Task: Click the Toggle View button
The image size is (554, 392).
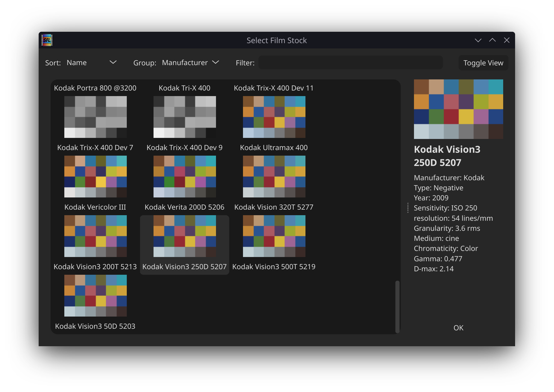Action: click(x=483, y=63)
